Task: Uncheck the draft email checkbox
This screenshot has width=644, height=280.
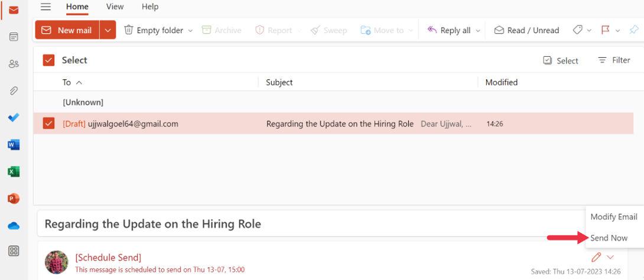Action: point(49,123)
